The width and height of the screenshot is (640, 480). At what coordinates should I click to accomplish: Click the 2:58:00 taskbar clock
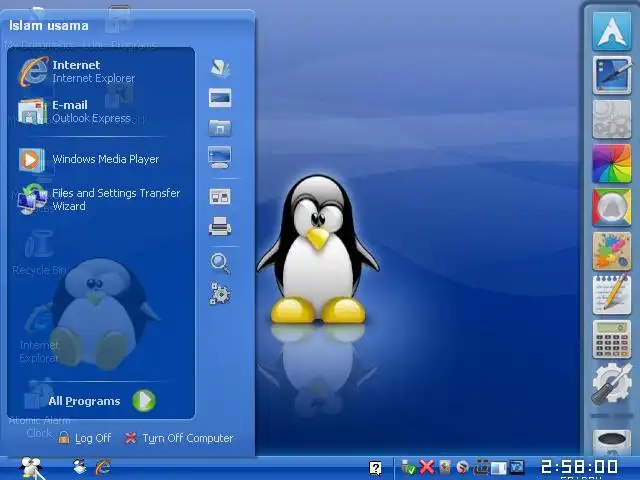tap(580, 467)
